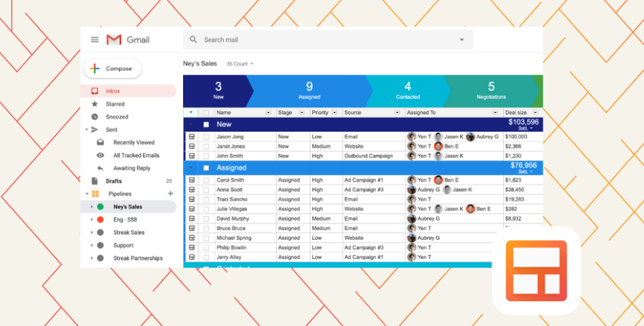Select Janet Jones row checkbox
This screenshot has width=644, height=326.
click(206, 146)
